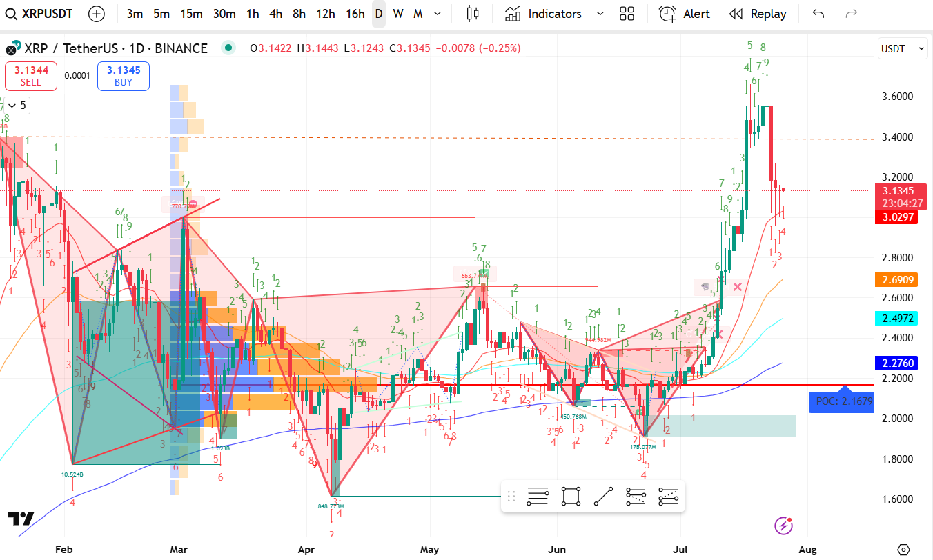This screenshot has height=560, width=933.
Task: Click the Feb date on time axis
Action: [x=63, y=550]
